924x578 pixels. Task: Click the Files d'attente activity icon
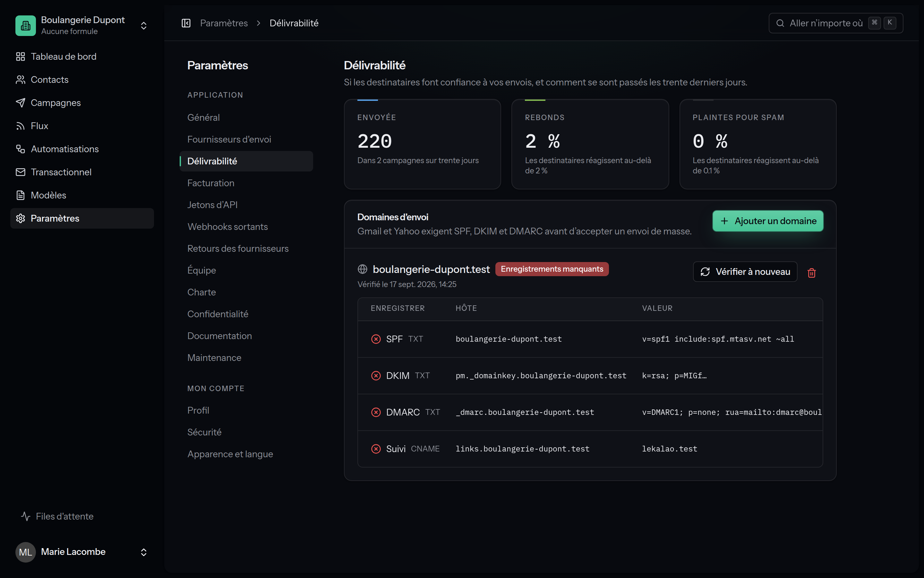[26, 516]
